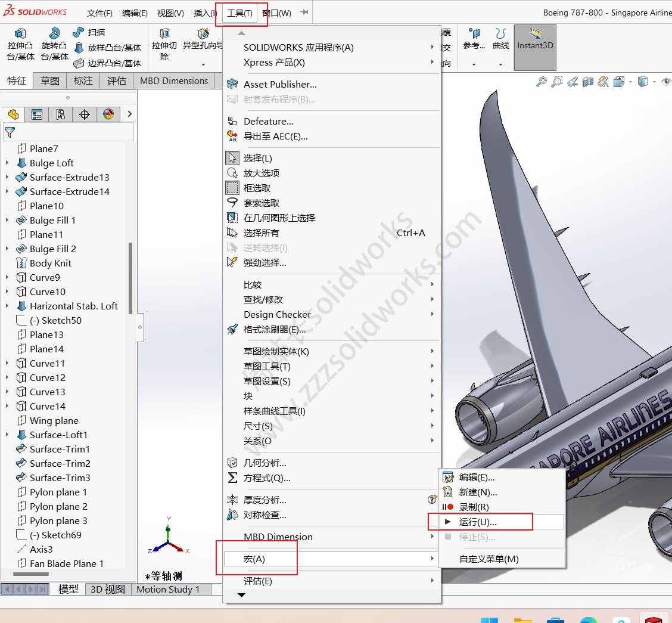Viewport: 672px width, 623px height.
Task: Expand the SOLIDWORKS Applications (应用程序) submenu
Action: point(332,47)
